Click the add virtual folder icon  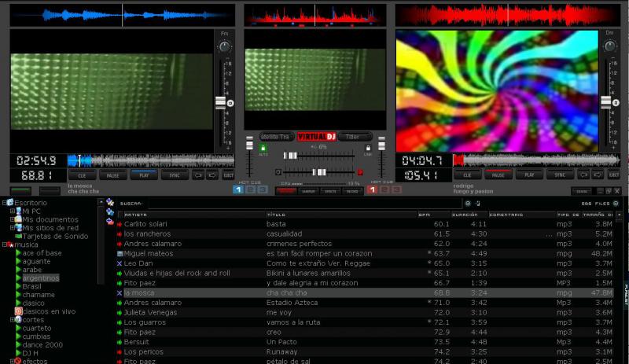pyautogui.click(x=110, y=212)
